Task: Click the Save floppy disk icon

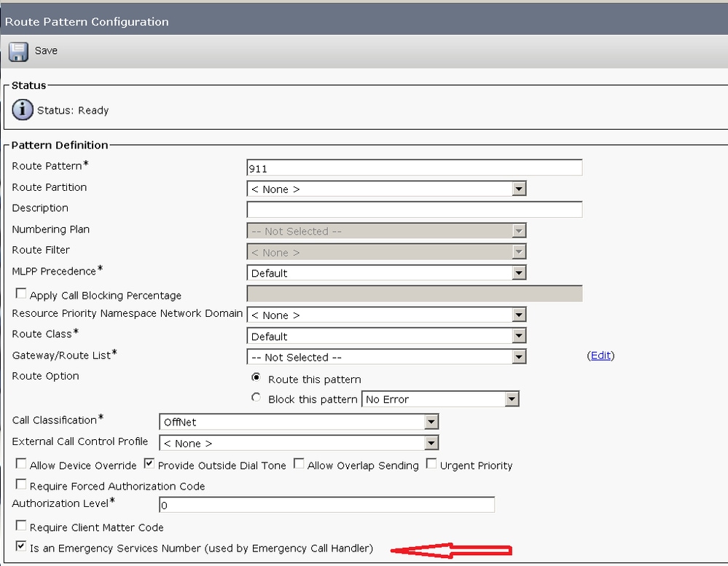Action: (x=17, y=51)
